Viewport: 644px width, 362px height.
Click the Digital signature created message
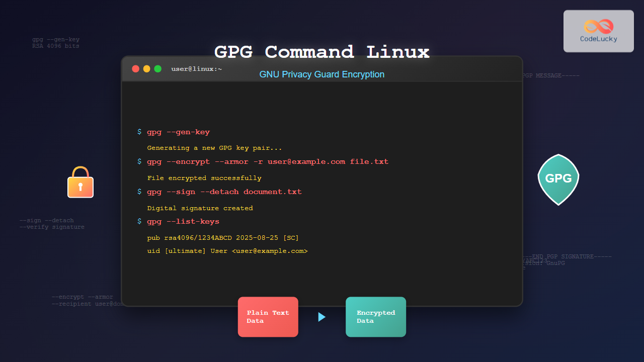[x=200, y=208]
